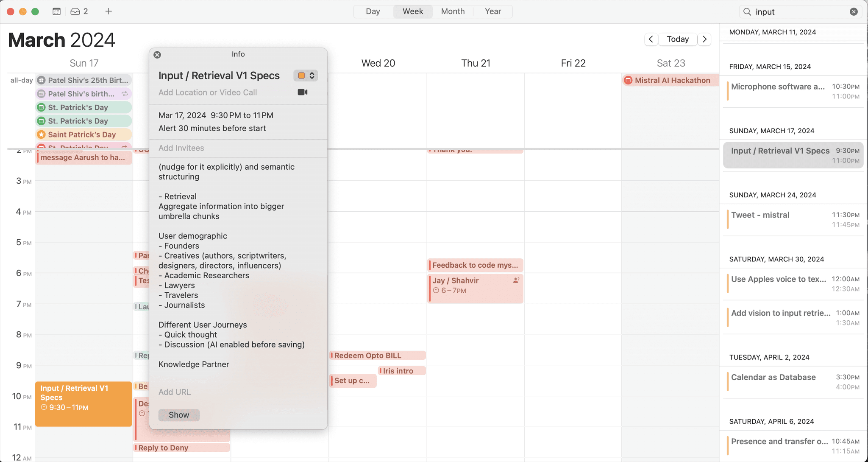
Task: Click the right arrow to go next week
Action: click(x=705, y=39)
